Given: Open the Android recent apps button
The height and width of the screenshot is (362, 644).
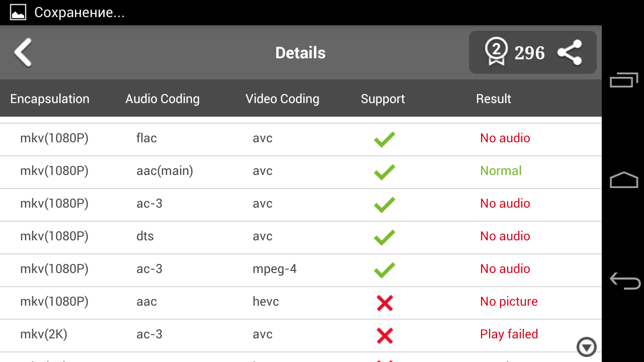Looking at the screenshot, I should coord(624,80).
